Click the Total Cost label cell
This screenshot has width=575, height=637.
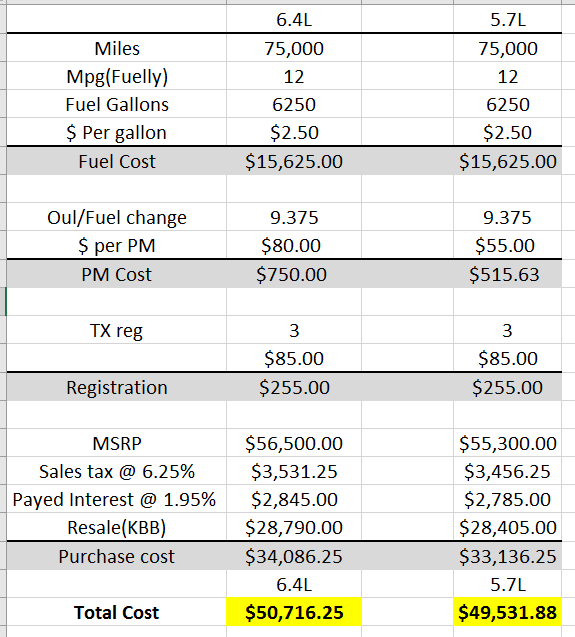[x=117, y=612]
